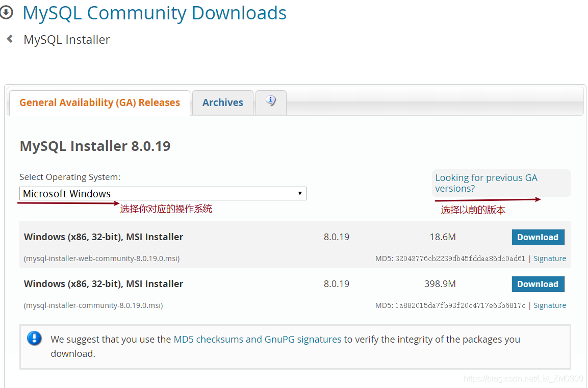Viewport: 588px width, 388px height.
Task: Open the Microsoft Windows operating system dropdown
Action: click(x=163, y=193)
